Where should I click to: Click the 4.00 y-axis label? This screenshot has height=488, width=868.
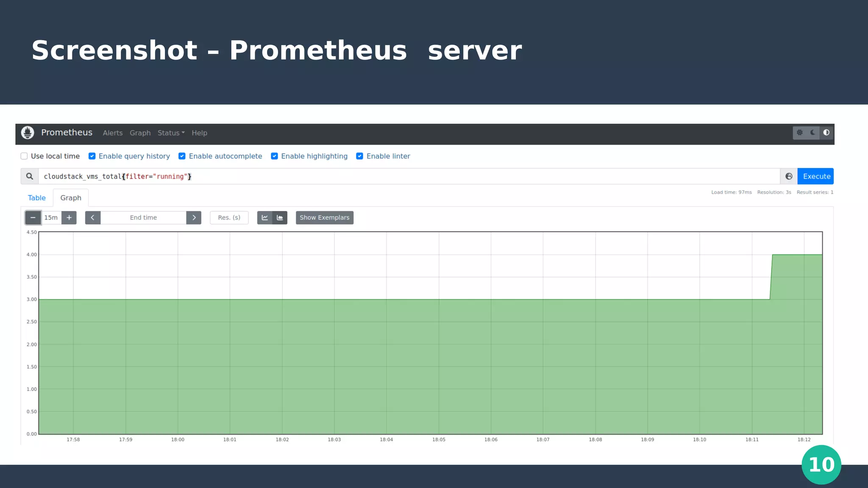[x=32, y=255]
